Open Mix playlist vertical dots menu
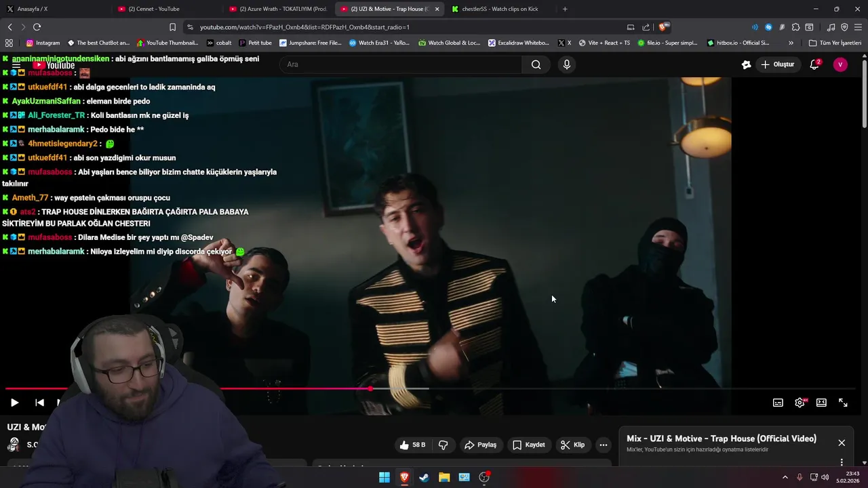This screenshot has height=488, width=868. tap(842, 462)
